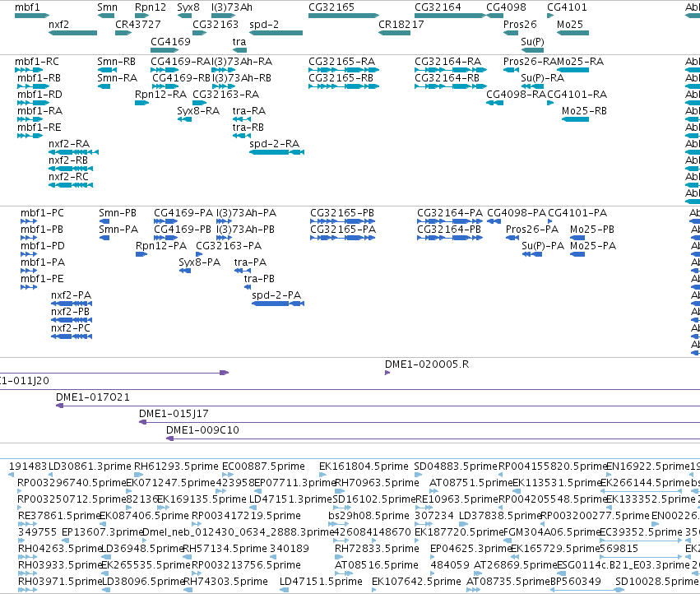Click EST EC00887.5prime
The image size is (700, 594).
point(263,466)
